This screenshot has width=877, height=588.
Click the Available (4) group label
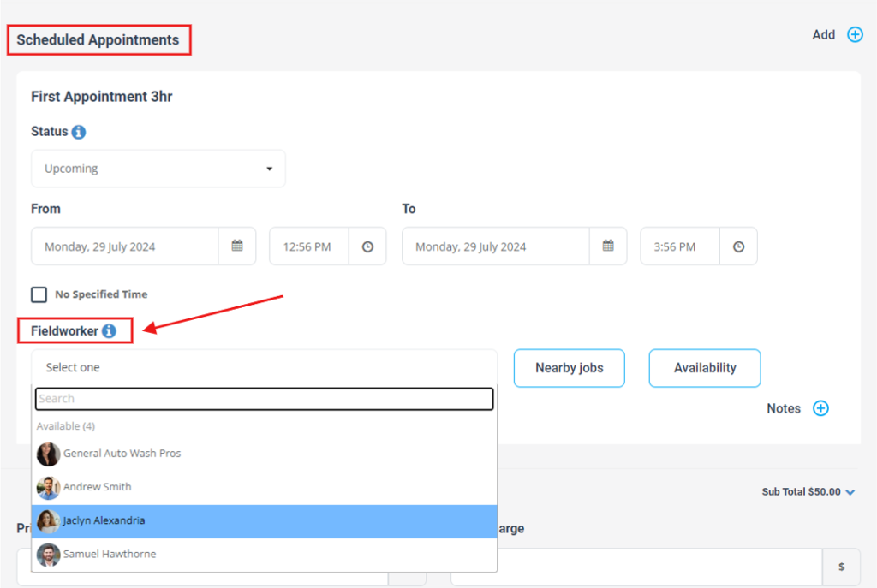tap(65, 426)
